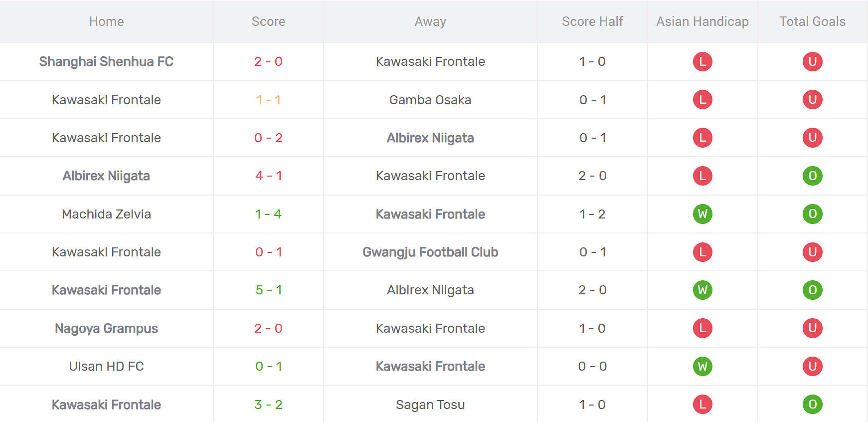Click the 1 - 4 score of Machida Zelvia match
Image resolution: width=868 pixels, height=422 pixels.
[268, 214]
